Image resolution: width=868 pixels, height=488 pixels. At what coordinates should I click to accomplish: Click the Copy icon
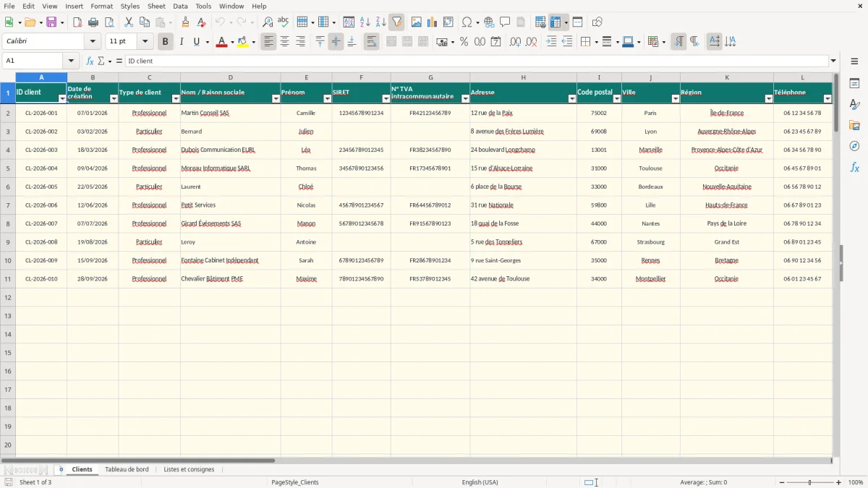[145, 22]
